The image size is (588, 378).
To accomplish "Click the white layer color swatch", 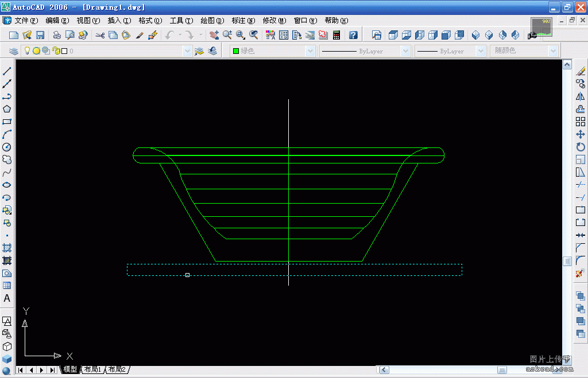I will (x=64, y=51).
